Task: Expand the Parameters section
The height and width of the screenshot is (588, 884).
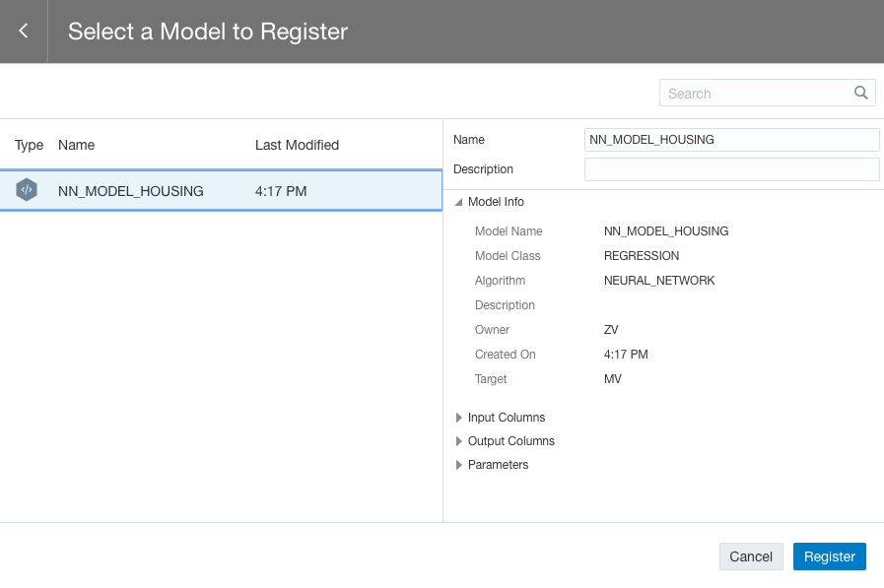Action: tap(459, 465)
